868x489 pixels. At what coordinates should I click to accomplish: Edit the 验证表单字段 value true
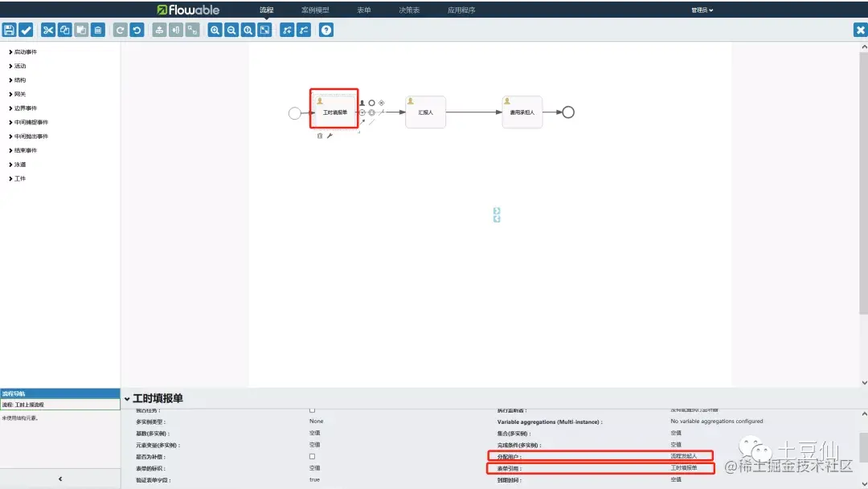click(x=314, y=479)
